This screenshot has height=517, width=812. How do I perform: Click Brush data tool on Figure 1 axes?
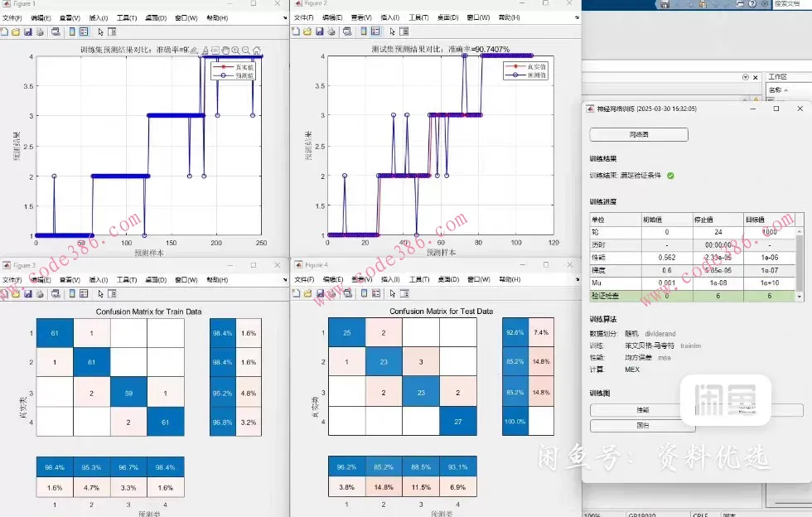[x=205, y=51]
